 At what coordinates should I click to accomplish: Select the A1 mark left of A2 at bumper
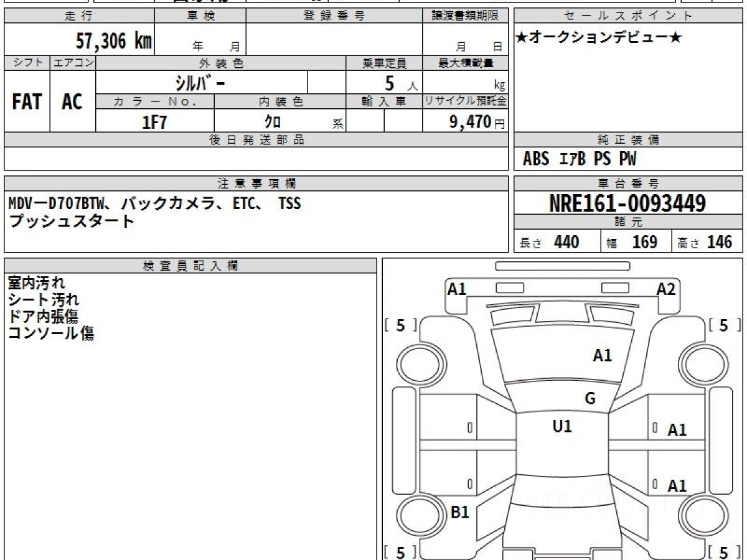[458, 289]
